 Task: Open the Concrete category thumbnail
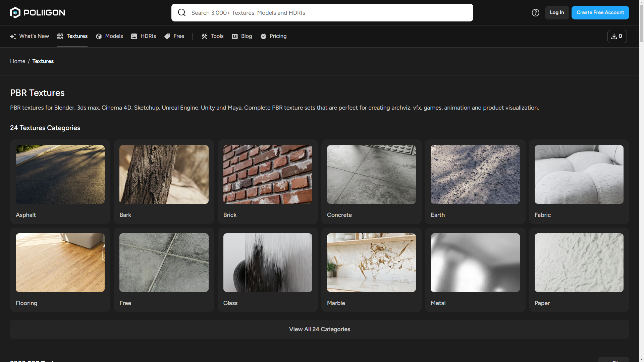tap(371, 174)
